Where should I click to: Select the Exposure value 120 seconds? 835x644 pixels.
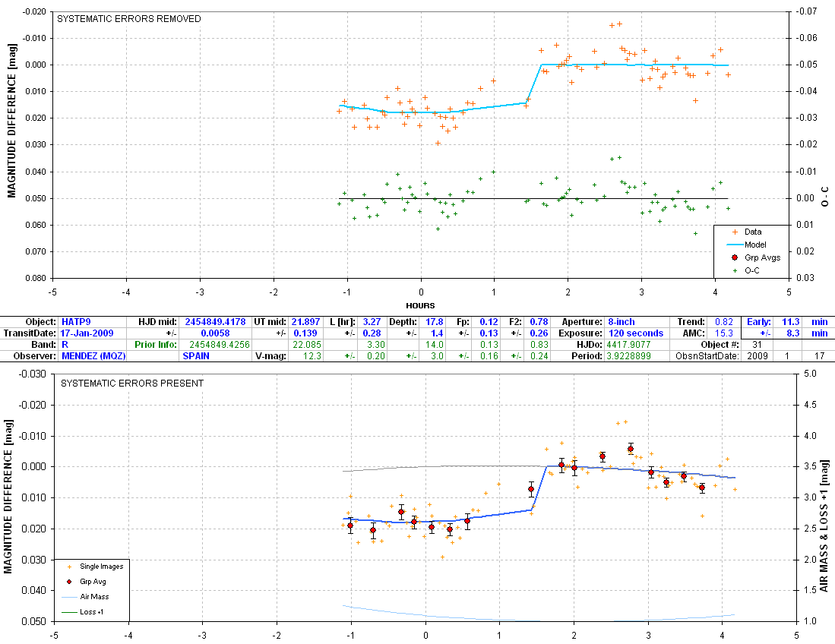click(636, 333)
